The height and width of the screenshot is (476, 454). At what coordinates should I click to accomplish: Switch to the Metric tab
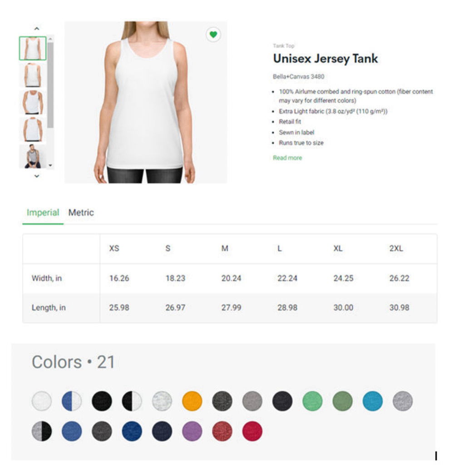pos(81,213)
